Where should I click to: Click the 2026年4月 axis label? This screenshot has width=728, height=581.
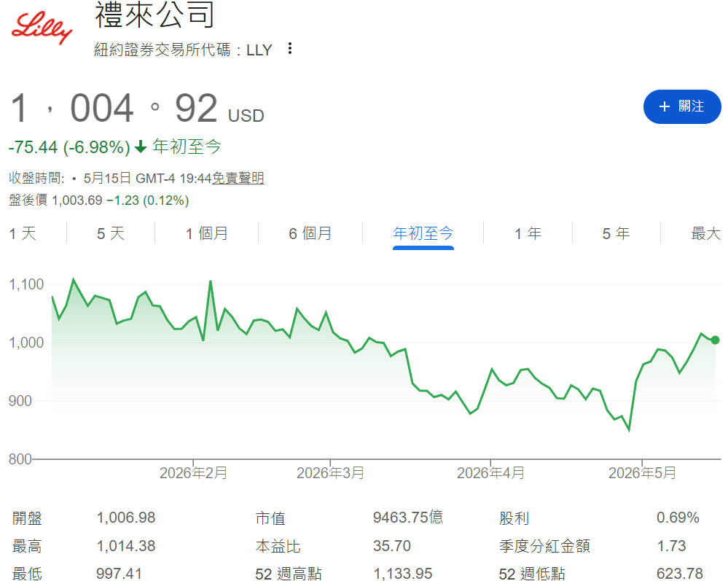(490, 473)
